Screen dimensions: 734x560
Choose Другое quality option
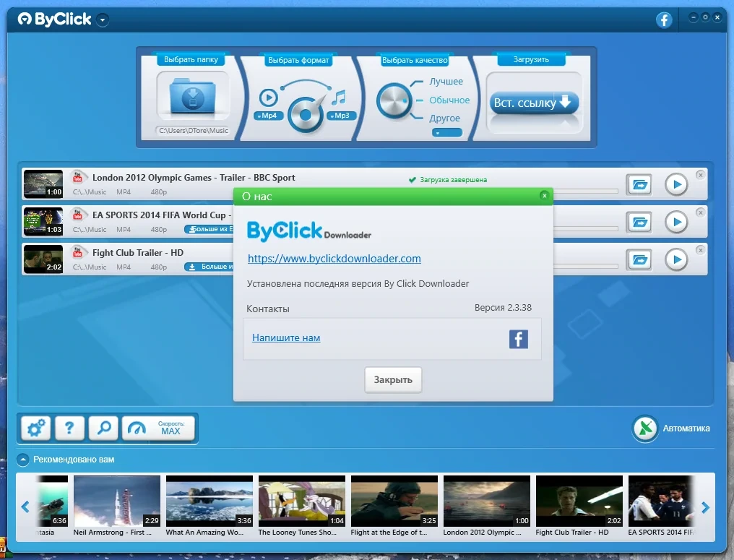445,119
